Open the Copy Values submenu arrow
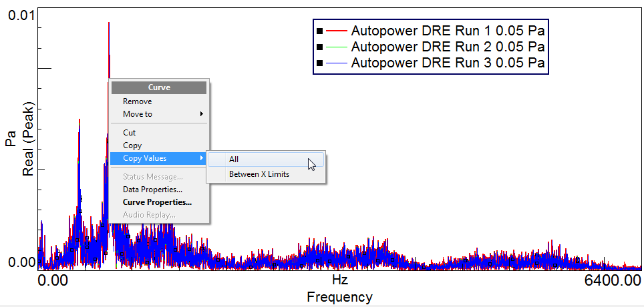The height and width of the screenshot is (307, 644). (202, 158)
